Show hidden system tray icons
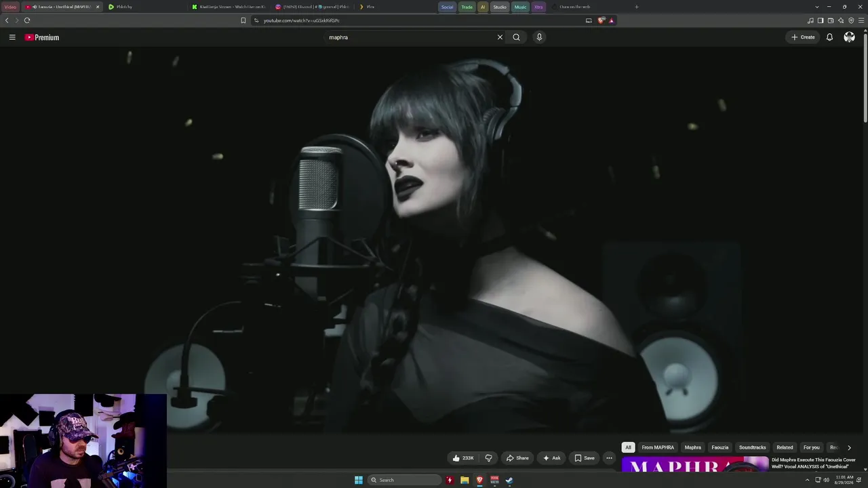 pyautogui.click(x=807, y=480)
